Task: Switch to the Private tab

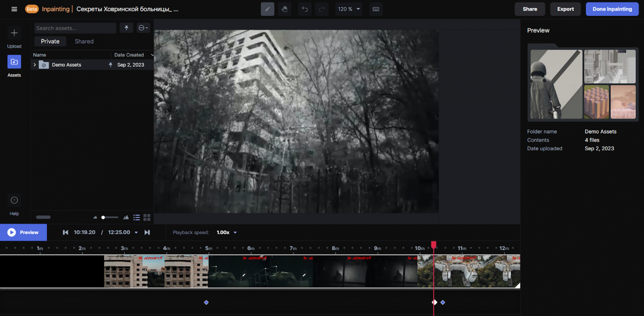Action: coord(50,41)
